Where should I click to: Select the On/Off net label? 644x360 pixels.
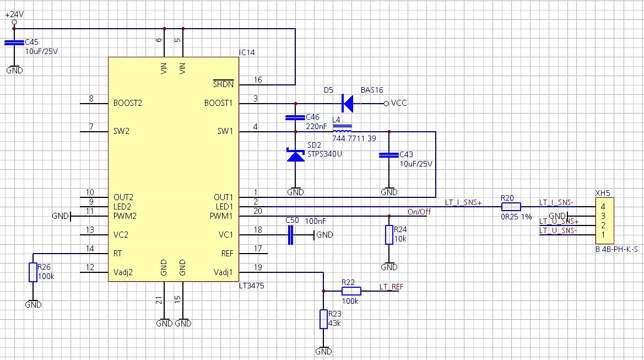click(x=419, y=212)
